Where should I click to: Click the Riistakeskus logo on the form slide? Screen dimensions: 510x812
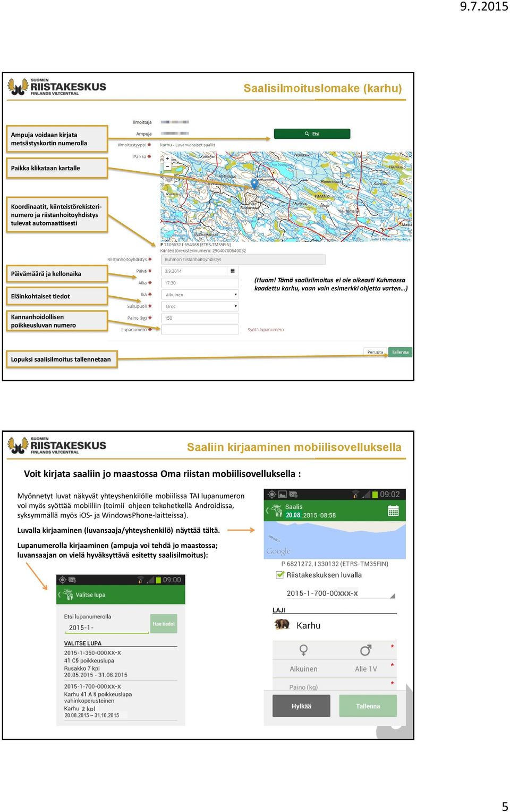[57, 87]
